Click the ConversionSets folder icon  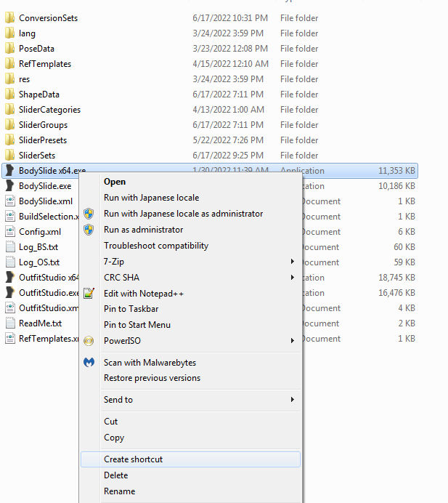click(x=10, y=17)
